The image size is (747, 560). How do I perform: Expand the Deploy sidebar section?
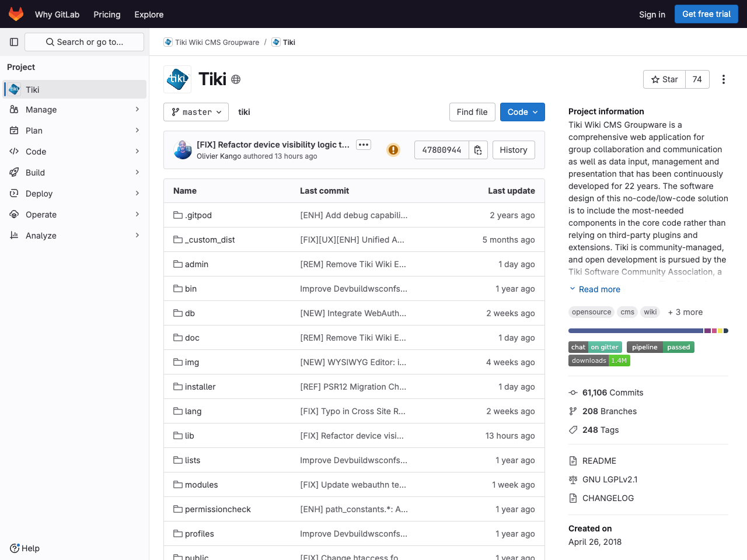click(75, 194)
